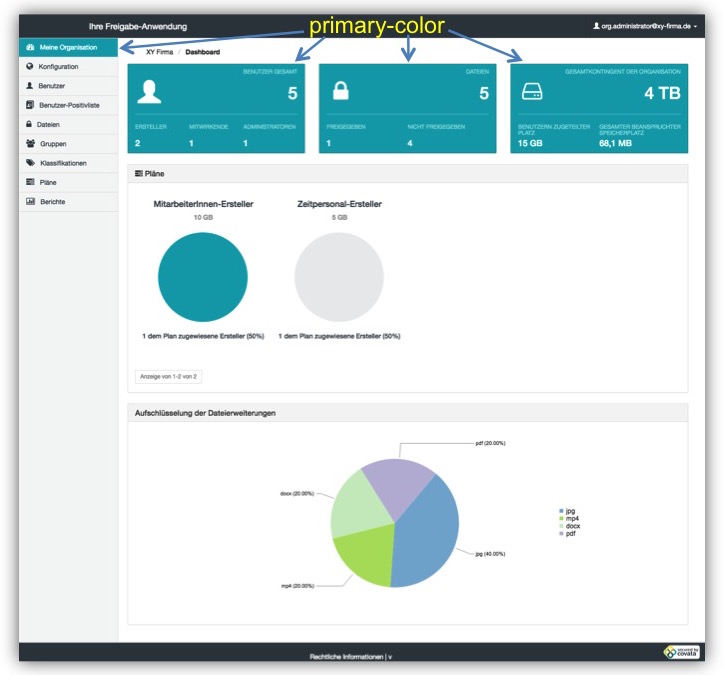
Task: Click the Aufschlüsselung der Dateierweiterungen heading
Action: [x=205, y=413]
